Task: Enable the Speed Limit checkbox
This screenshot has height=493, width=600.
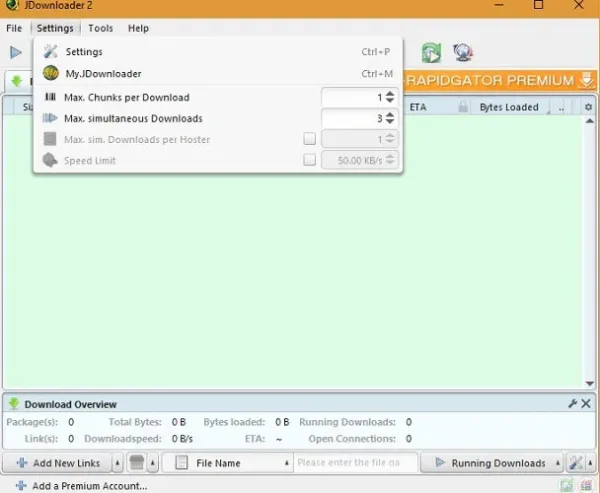Action: 310,160
